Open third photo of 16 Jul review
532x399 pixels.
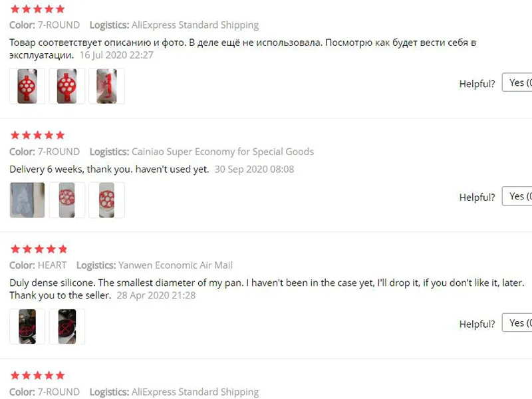pyautogui.click(x=106, y=86)
